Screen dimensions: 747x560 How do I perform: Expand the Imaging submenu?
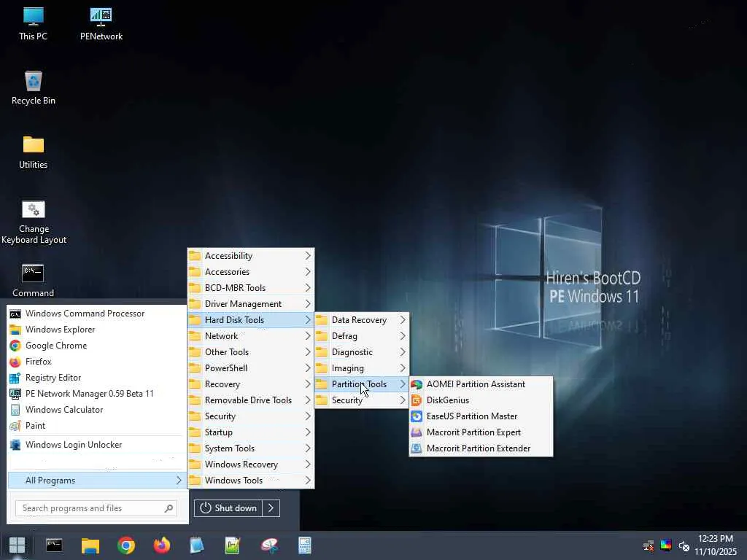pyautogui.click(x=362, y=368)
